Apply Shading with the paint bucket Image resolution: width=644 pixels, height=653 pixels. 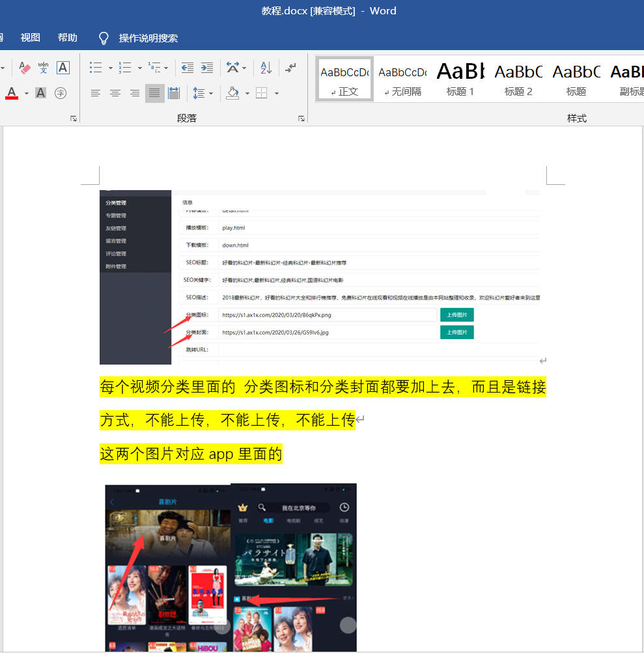coord(233,93)
